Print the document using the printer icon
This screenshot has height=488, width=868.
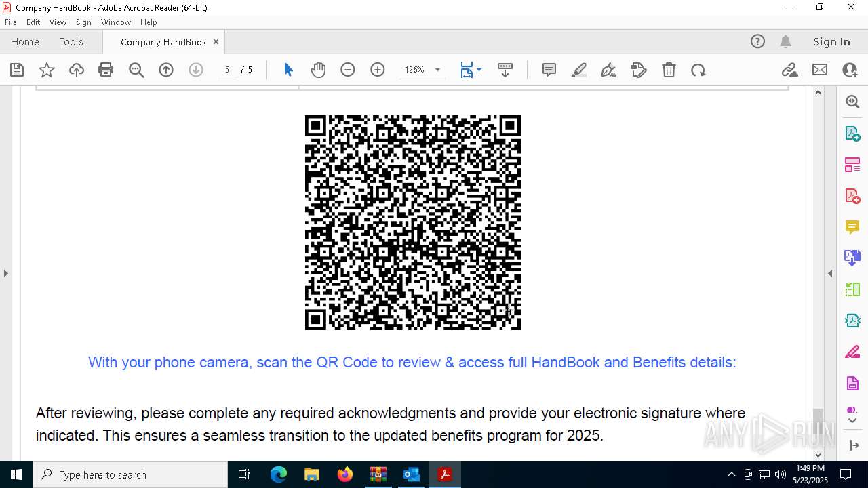106,70
